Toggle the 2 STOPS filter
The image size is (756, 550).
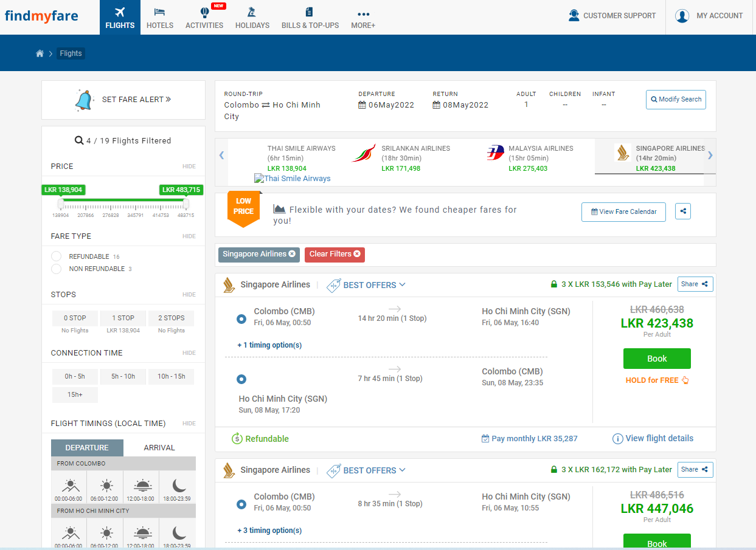172,318
